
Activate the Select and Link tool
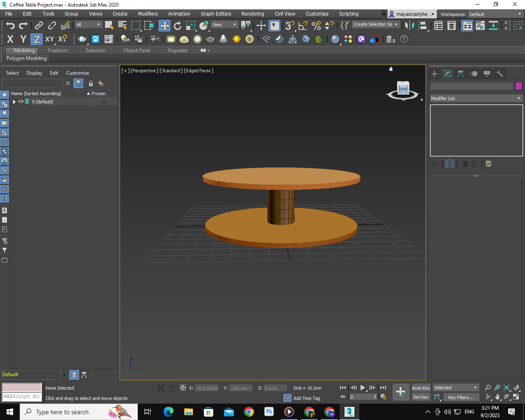(39, 25)
